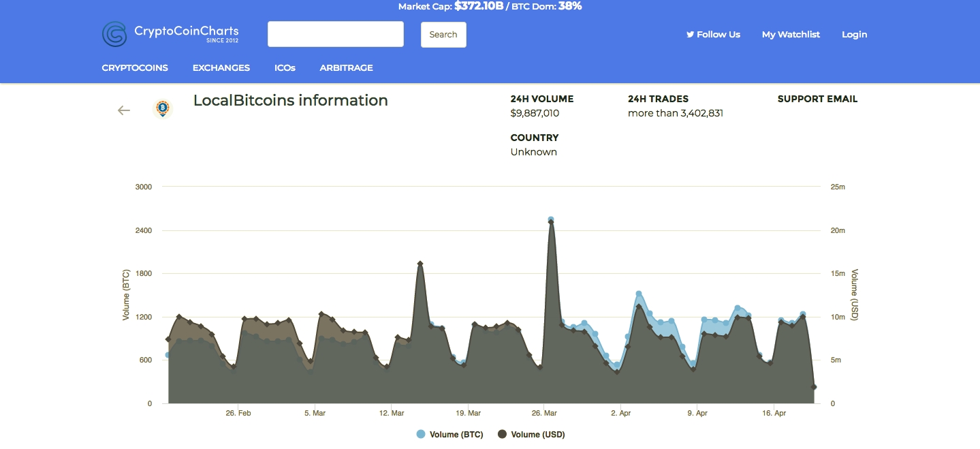Click the Volume (USD) axis title
The width and height of the screenshot is (980, 449).
pyautogui.click(x=856, y=295)
